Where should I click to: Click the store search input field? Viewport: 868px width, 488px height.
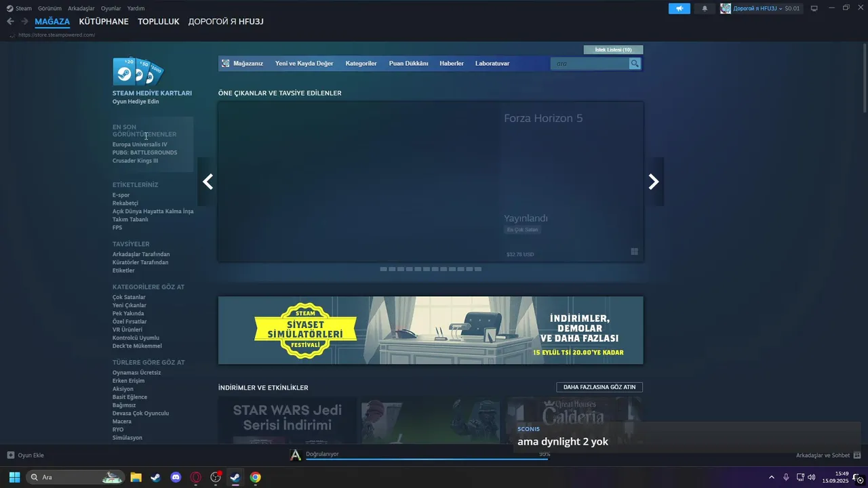tap(590, 64)
